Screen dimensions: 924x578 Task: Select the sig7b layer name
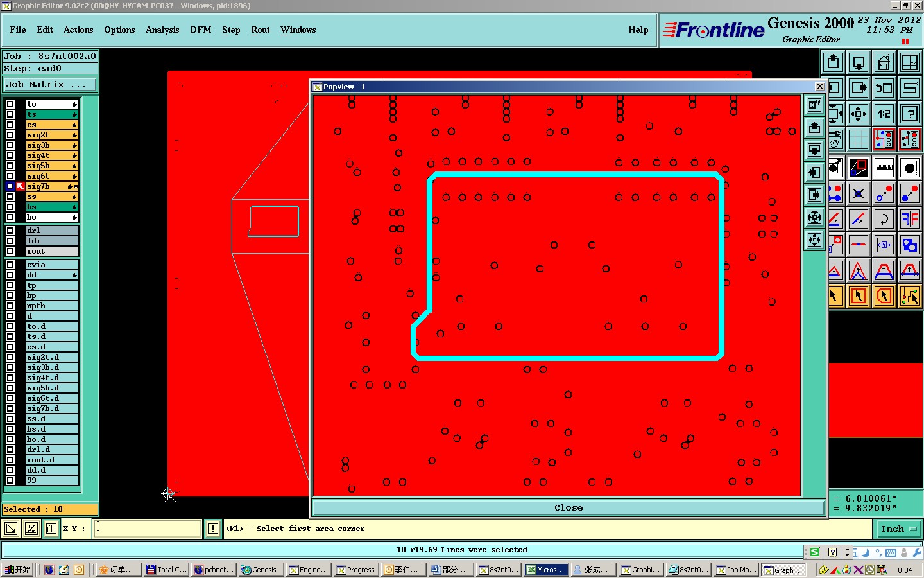(x=52, y=186)
